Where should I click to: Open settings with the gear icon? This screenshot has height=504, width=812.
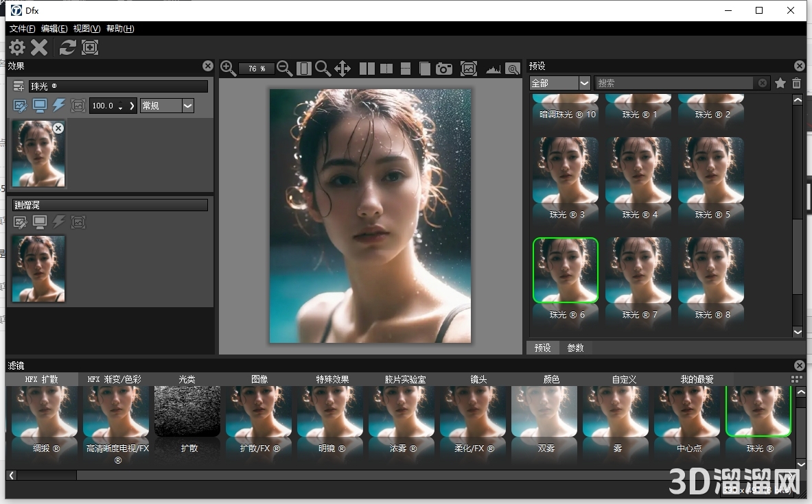coord(17,47)
